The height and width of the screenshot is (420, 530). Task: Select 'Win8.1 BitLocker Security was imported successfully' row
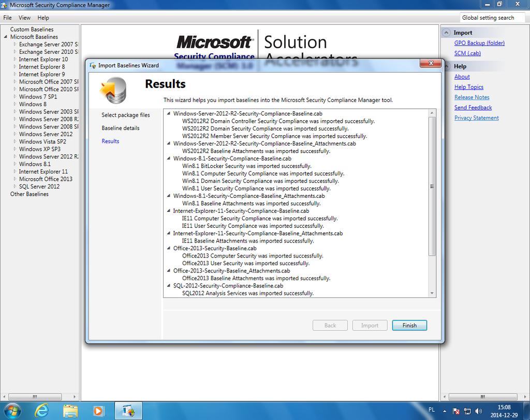(247, 166)
